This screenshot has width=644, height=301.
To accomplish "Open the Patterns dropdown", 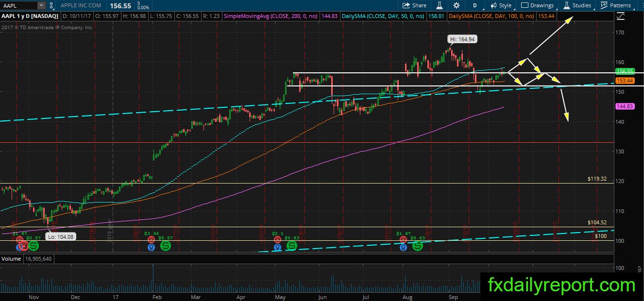I will tap(616, 5).
